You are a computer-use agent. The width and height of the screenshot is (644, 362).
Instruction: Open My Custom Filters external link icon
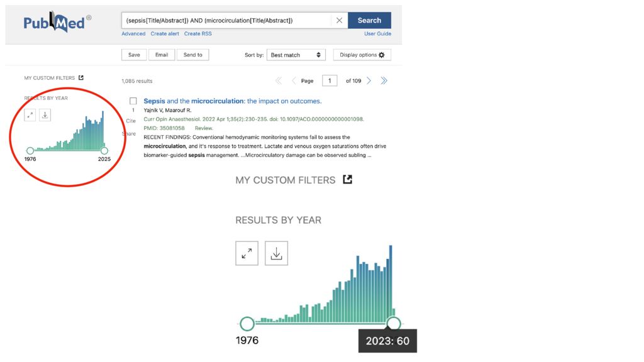[x=81, y=78]
